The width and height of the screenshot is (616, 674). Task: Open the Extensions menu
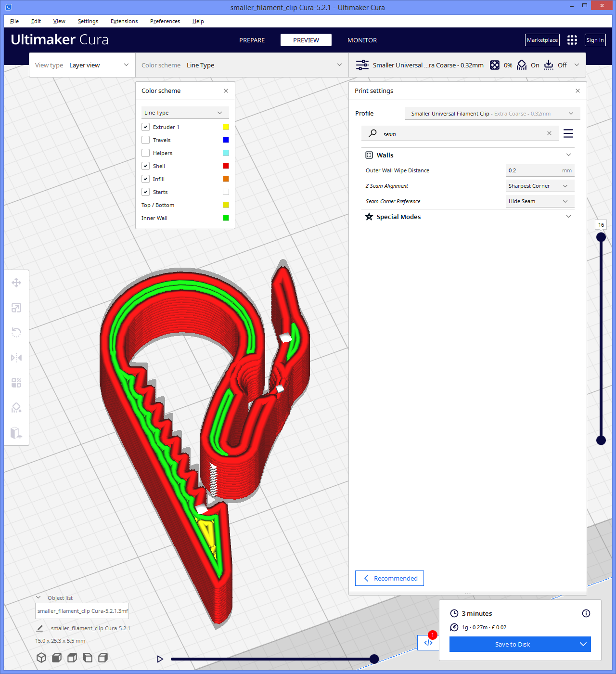tap(124, 21)
